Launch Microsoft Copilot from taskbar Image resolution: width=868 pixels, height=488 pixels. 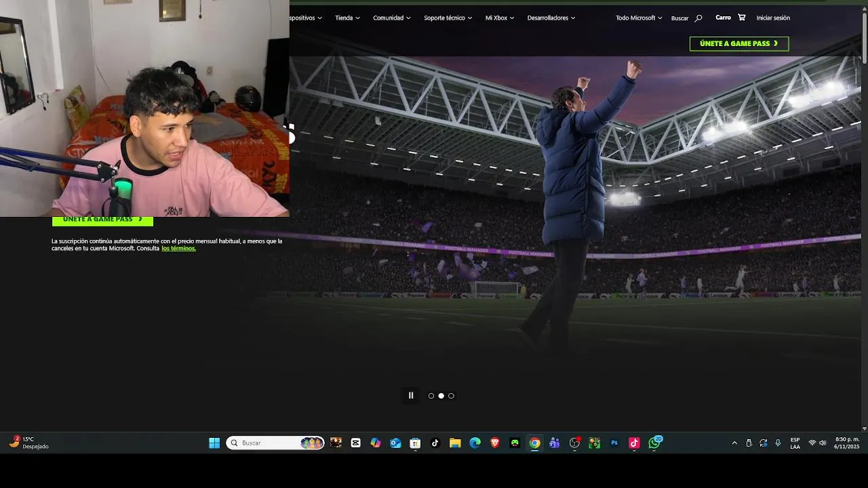pyautogui.click(x=375, y=443)
